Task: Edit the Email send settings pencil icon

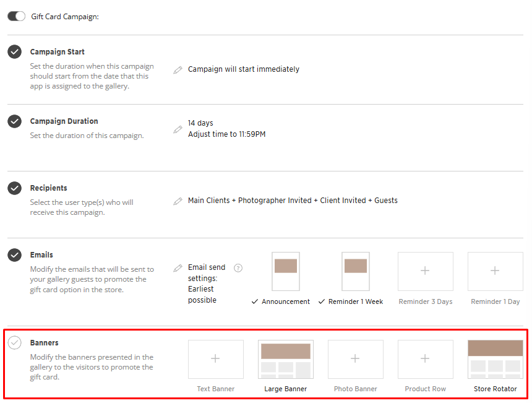Action: [178, 268]
